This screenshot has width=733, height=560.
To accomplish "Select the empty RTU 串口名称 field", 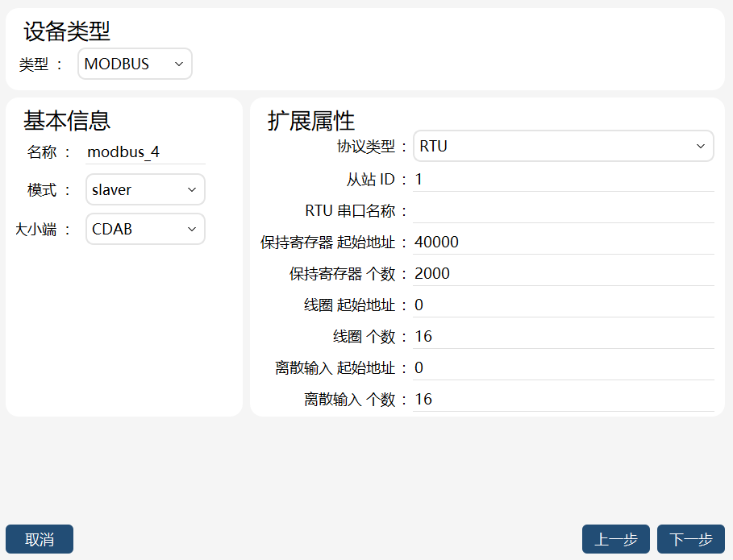I will (564, 211).
